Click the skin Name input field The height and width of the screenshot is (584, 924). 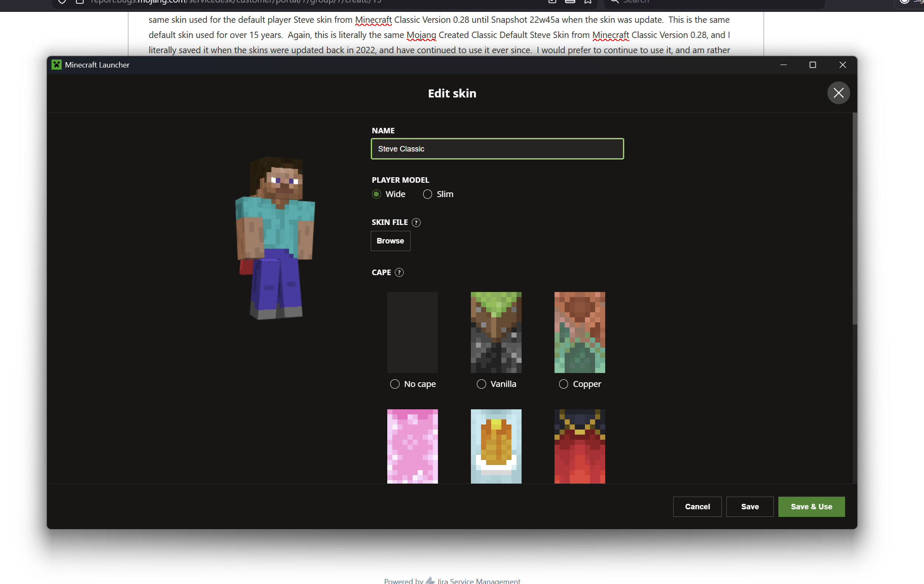pos(497,149)
